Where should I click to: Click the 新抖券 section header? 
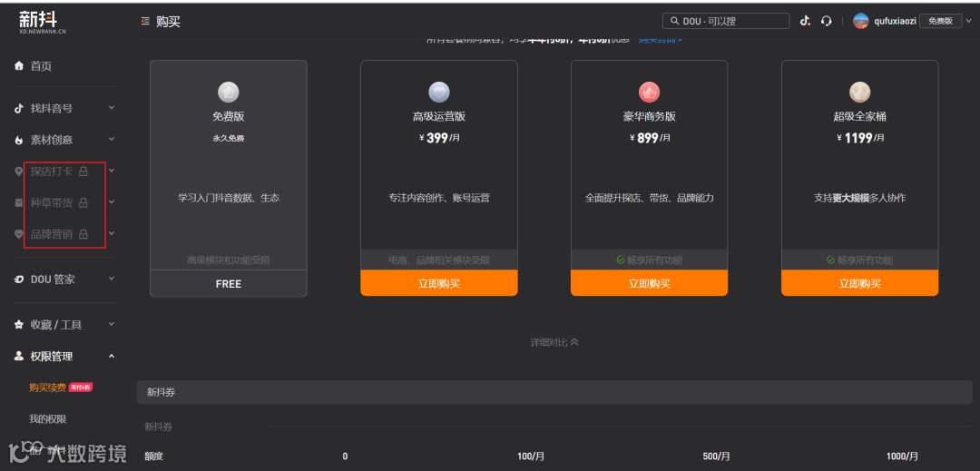[554, 392]
